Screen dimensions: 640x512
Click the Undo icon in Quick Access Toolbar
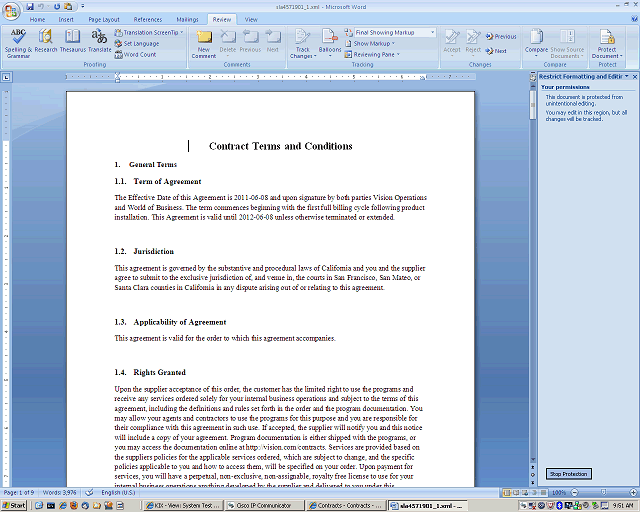coord(41,7)
